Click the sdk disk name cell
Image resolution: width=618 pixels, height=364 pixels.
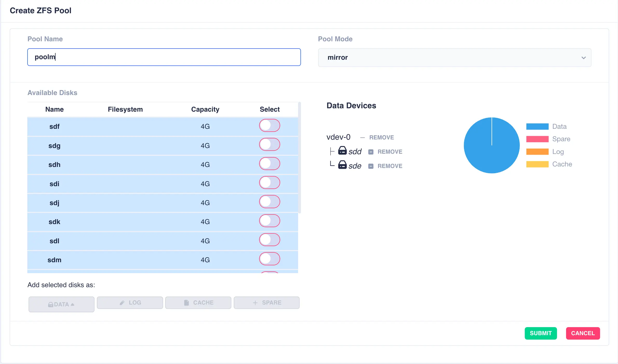[55, 222]
